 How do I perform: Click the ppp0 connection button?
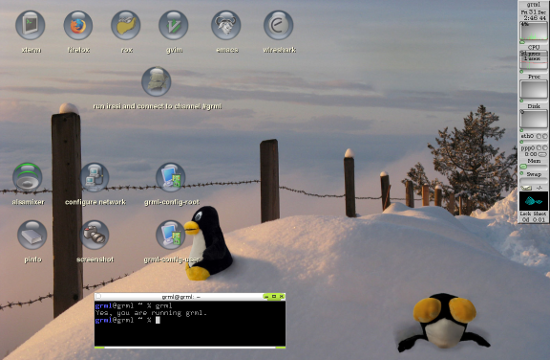click(x=542, y=154)
